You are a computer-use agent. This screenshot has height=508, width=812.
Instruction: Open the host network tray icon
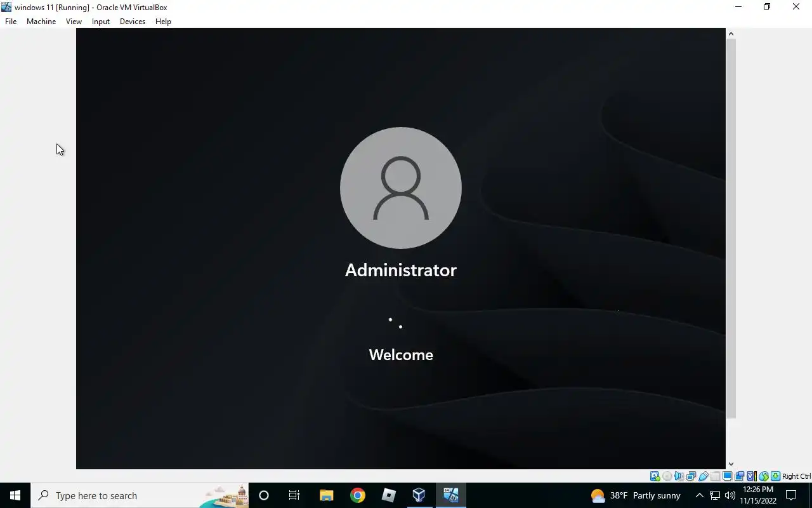(x=715, y=495)
